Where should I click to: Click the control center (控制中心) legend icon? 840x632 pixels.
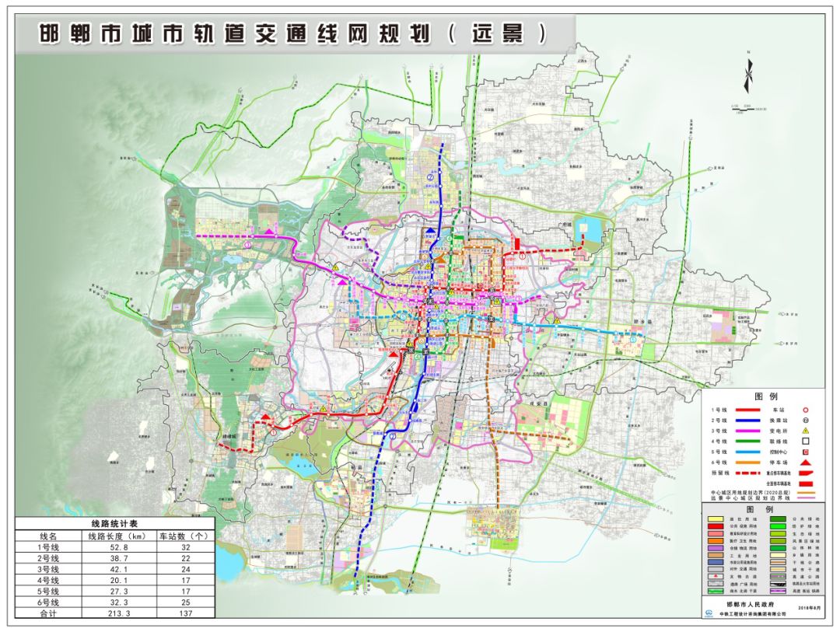click(806, 452)
